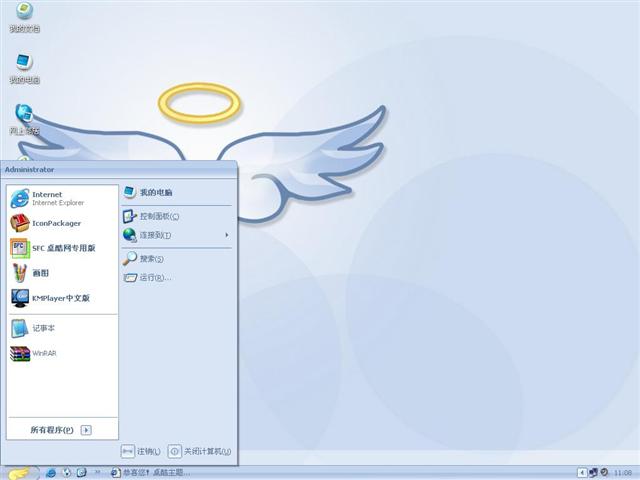
Task: Open the 网上邻居 desktop icon
Action: pos(24,119)
